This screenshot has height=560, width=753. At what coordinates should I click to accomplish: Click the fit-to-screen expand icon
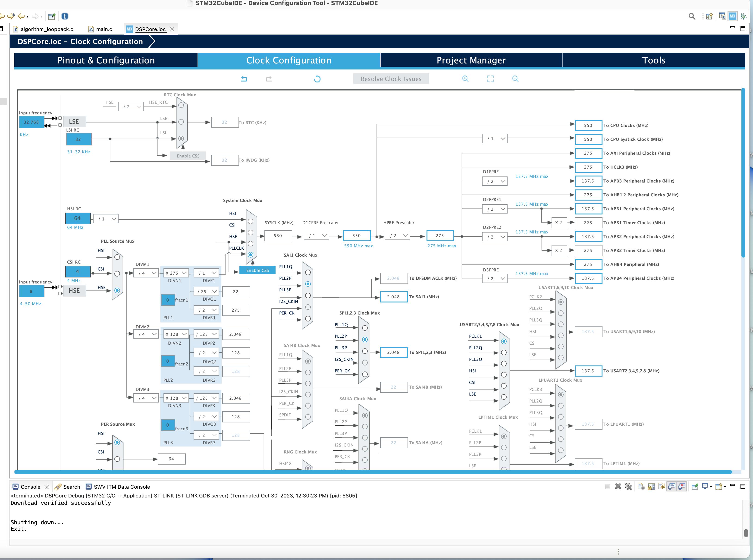(490, 78)
